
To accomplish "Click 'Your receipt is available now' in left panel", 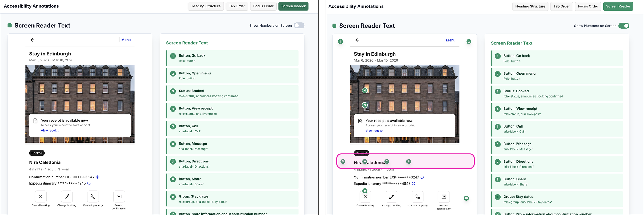I will 64,121.
